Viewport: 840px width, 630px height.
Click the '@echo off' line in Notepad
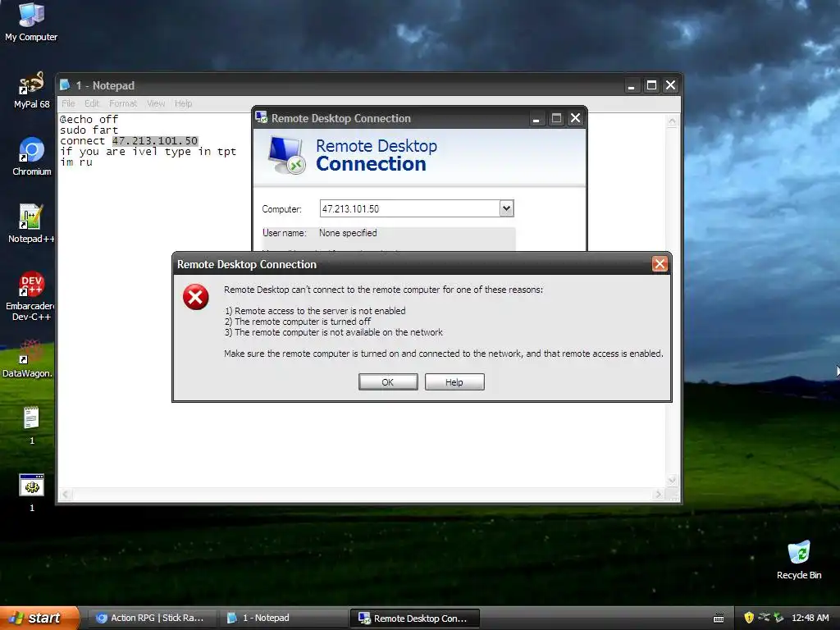[x=89, y=120]
